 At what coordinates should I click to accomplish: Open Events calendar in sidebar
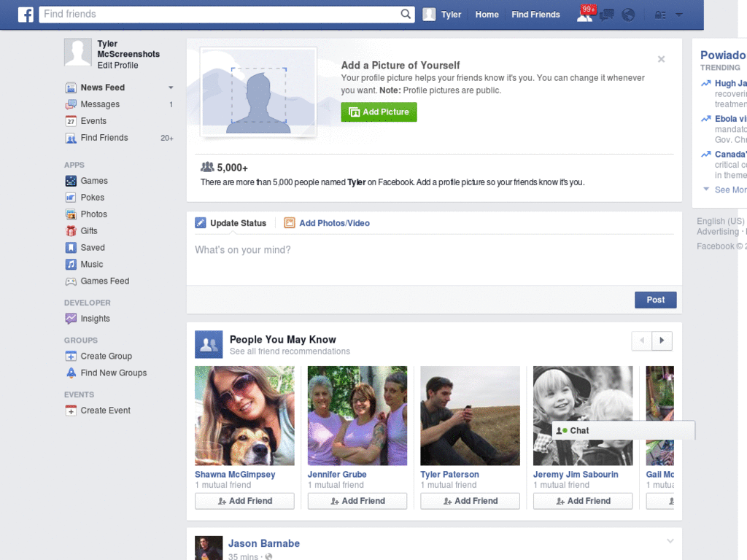pos(93,121)
